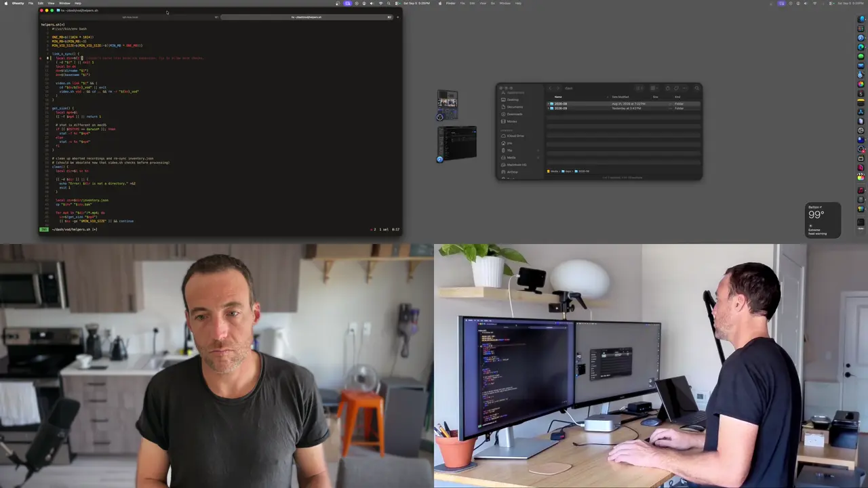Expand the 2026-09 folder disclosure triangle
868x488 pixels.
click(x=548, y=108)
